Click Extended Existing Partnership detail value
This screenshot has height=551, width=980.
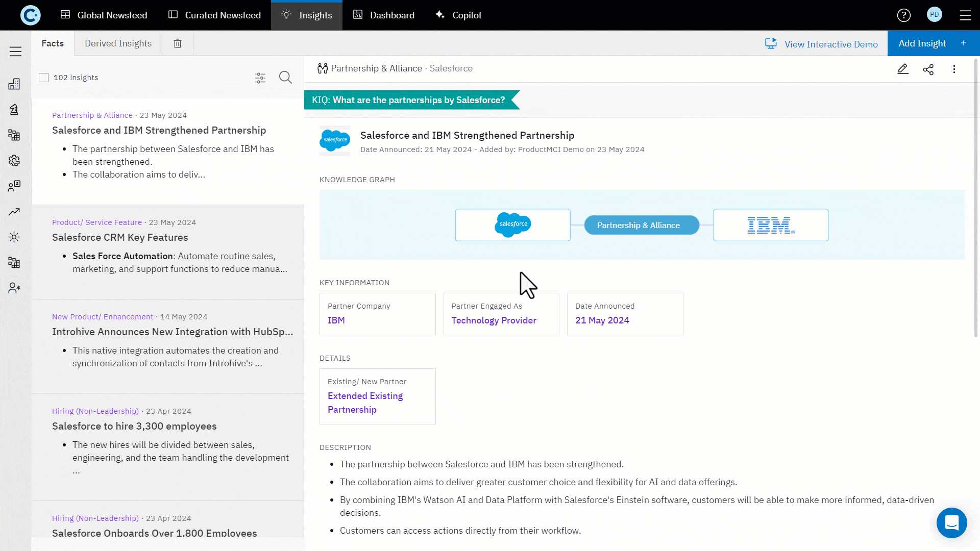365,403
